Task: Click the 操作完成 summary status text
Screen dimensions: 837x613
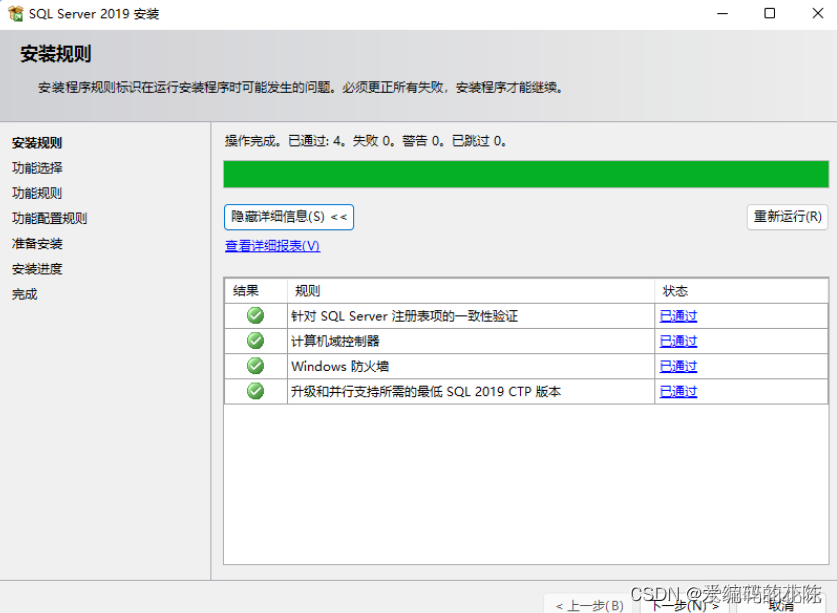Action: tap(366, 141)
